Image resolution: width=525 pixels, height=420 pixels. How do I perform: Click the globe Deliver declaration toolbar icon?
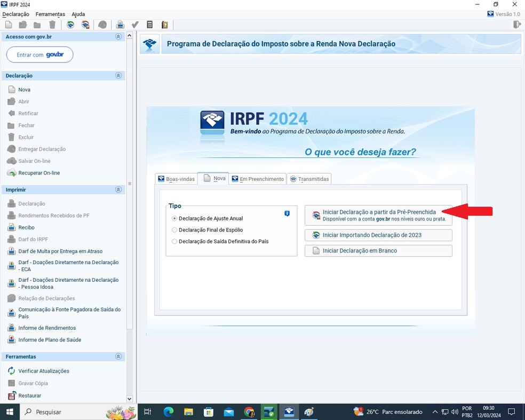(102, 25)
